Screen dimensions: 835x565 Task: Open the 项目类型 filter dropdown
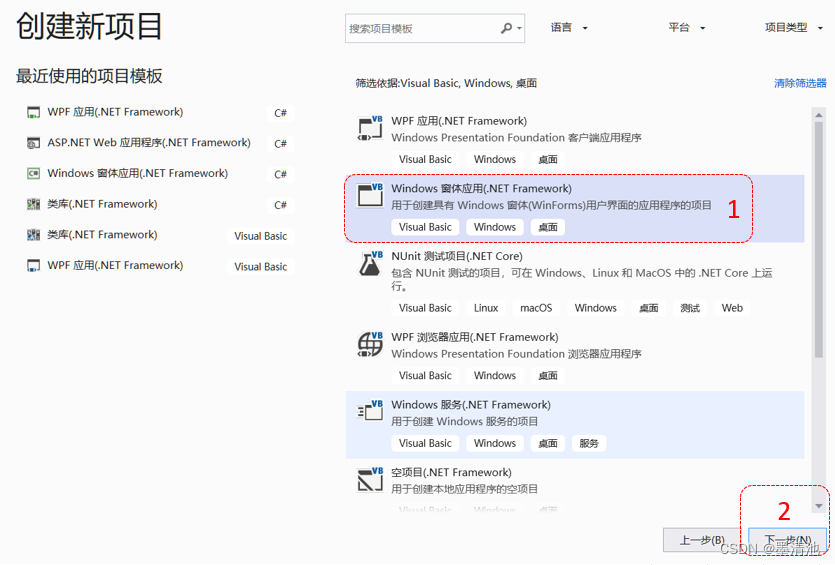click(x=793, y=28)
